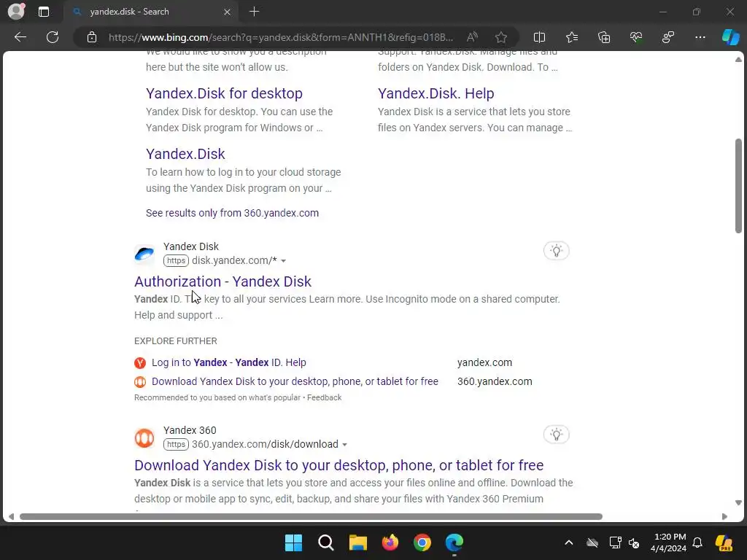Expand dropdown next to disk.yandex.com/*
Viewport: 747px width, 560px height.
tap(284, 261)
